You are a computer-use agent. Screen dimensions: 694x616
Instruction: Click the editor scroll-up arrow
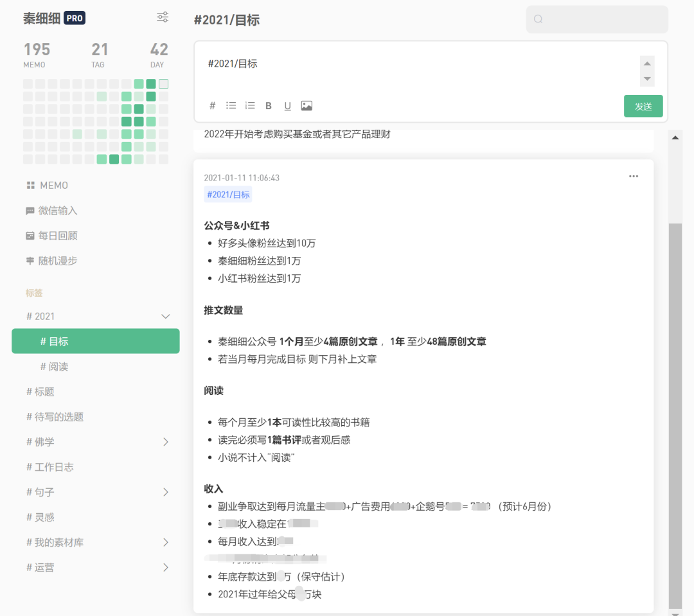pos(647,64)
